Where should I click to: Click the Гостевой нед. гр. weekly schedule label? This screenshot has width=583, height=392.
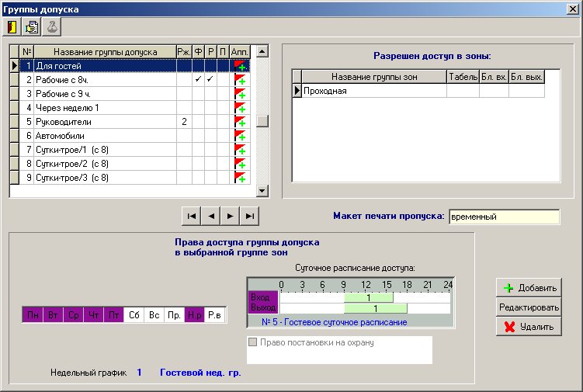[x=200, y=373]
